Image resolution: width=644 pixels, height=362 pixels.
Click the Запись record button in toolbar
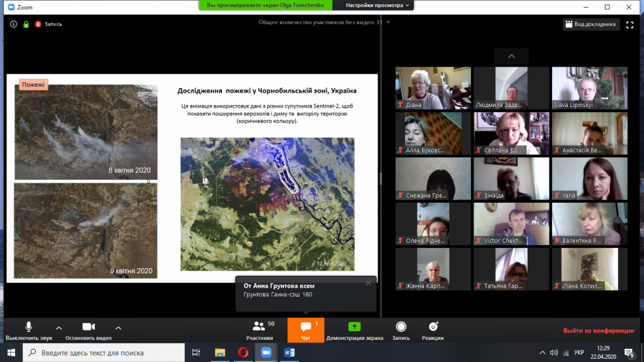(x=401, y=331)
